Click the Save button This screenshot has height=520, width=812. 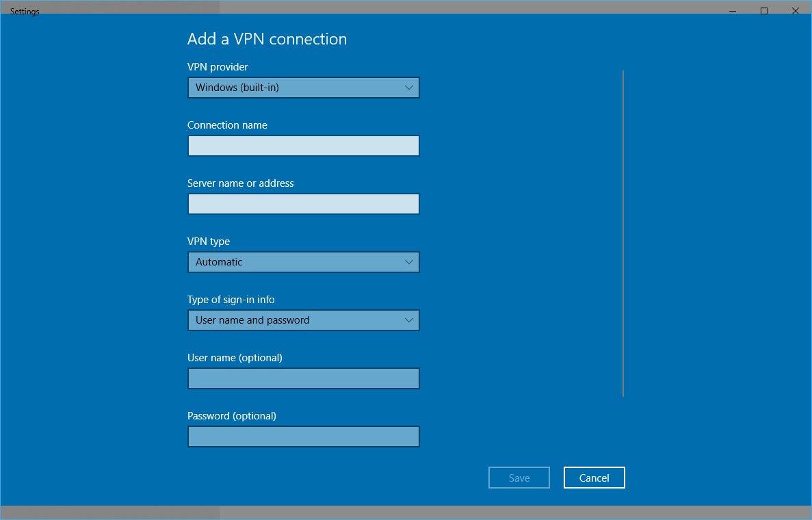pyautogui.click(x=519, y=478)
